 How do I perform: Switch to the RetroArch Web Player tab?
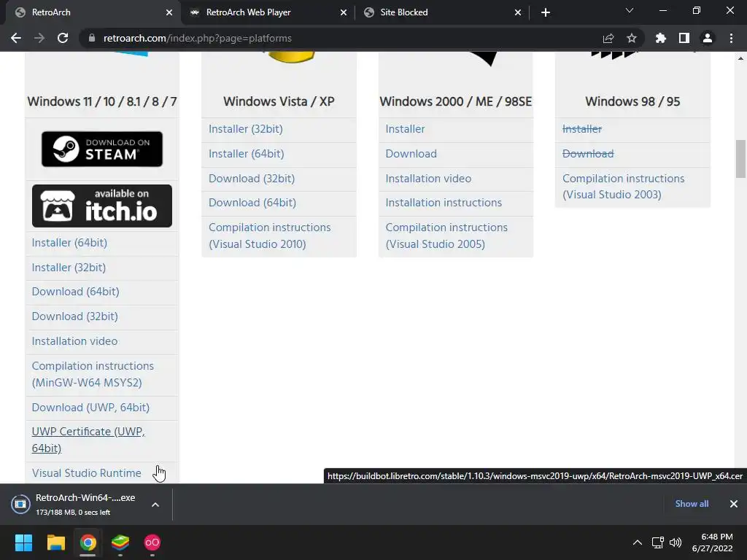coord(268,12)
